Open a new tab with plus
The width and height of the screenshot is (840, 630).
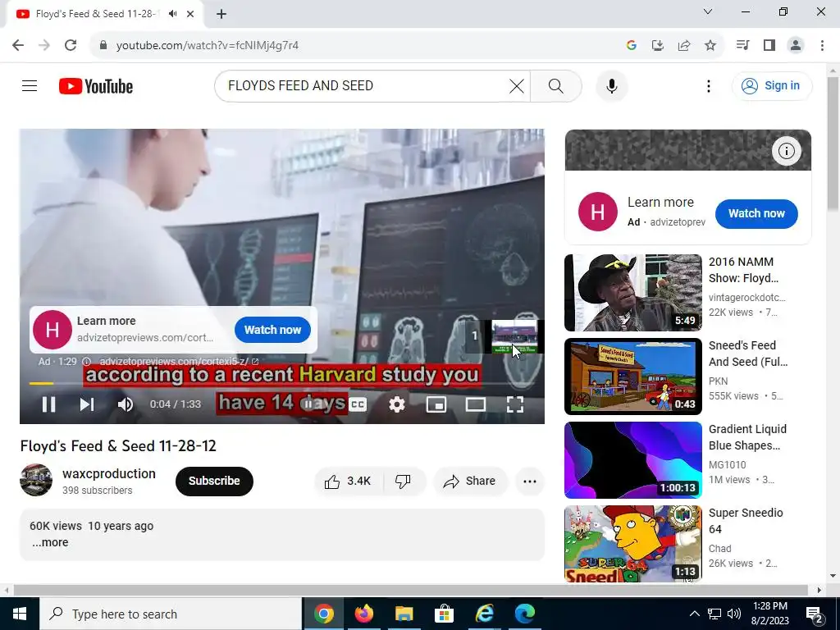click(221, 14)
